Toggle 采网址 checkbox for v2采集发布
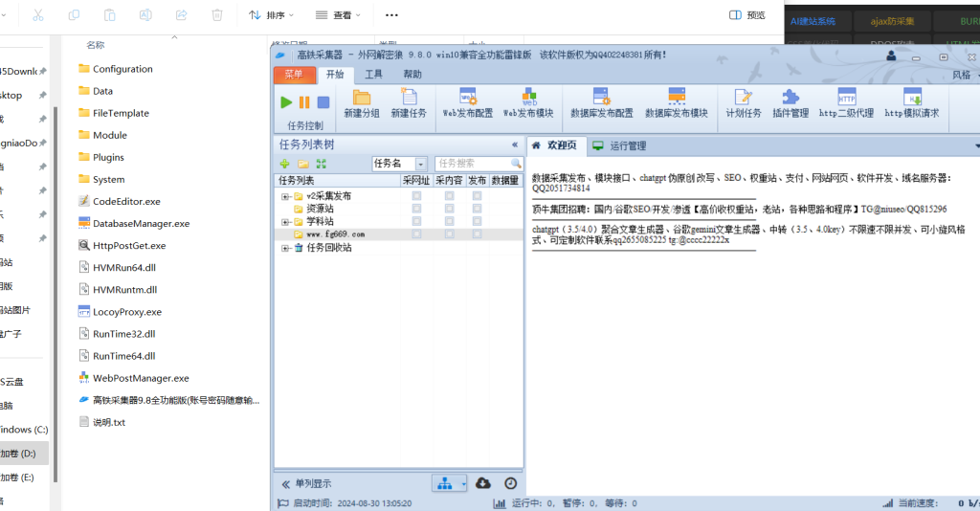The image size is (980, 511). pyautogui.click(x=416, y=195)
